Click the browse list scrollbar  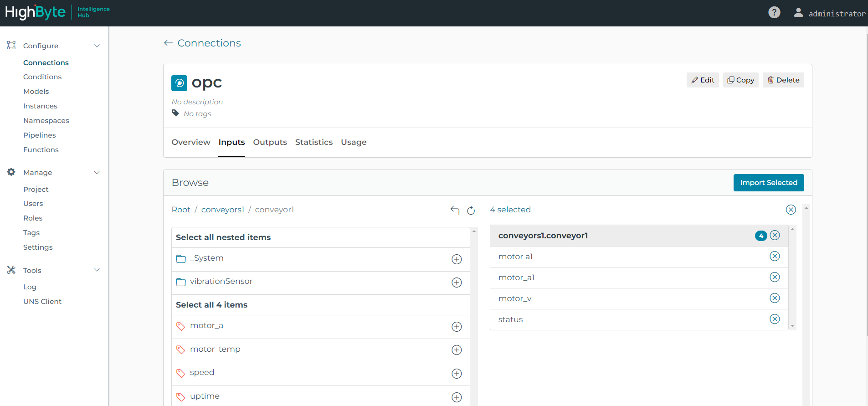pos(474,316)
